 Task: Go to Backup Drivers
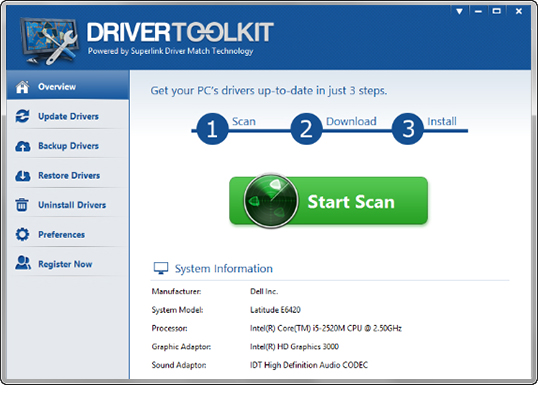pos(68,146)
